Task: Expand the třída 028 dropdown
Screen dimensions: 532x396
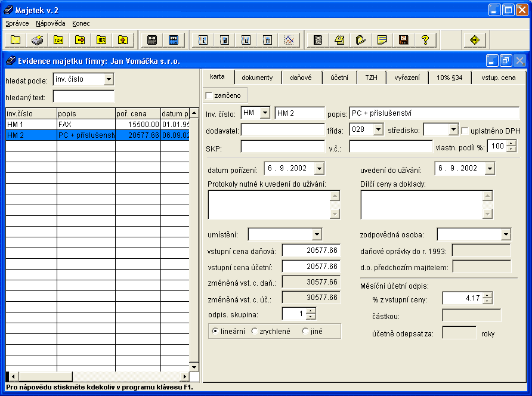Action: click(378, 129)
